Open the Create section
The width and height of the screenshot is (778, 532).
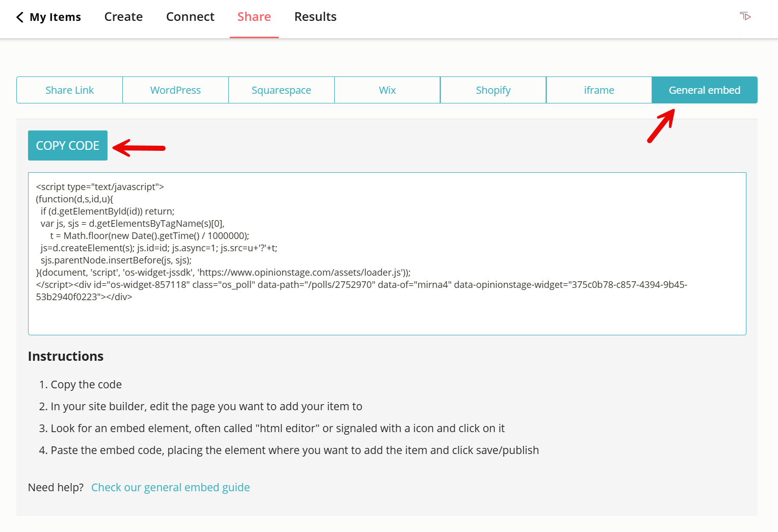(x=123, y=16)
